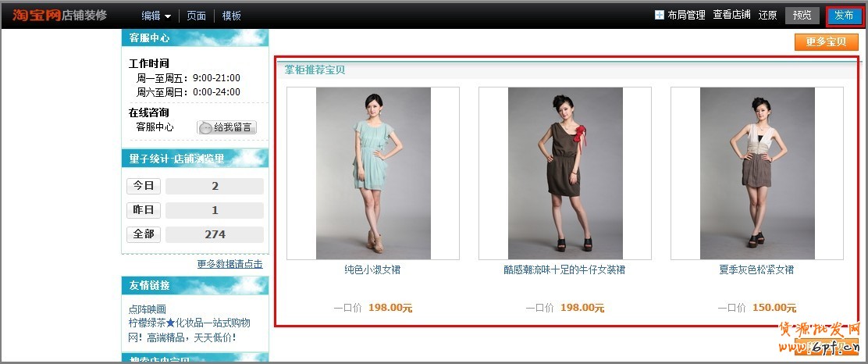Click the Taobao logo in header
Image resolution: width=868 pixels, height=364 pixels.
[37, 15]
